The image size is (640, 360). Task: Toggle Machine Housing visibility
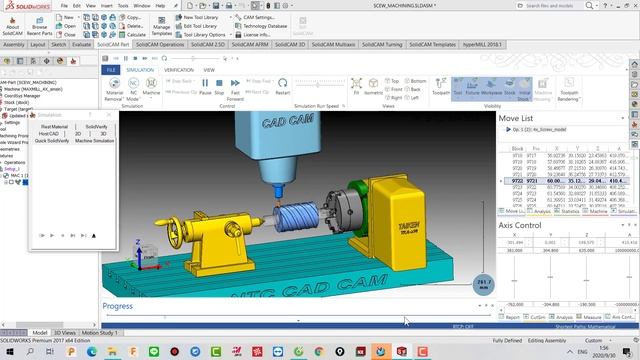click(x=542, y=89)
